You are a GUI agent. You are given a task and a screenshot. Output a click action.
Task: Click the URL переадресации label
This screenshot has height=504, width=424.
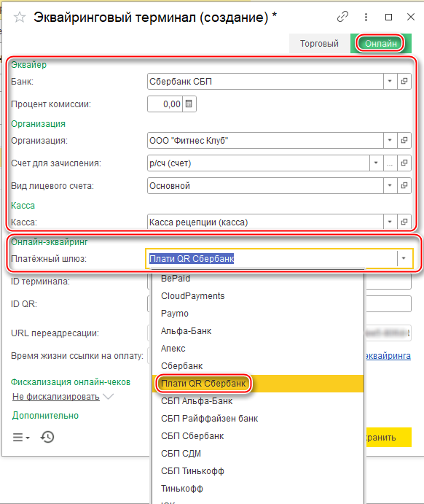click(55, 333)
